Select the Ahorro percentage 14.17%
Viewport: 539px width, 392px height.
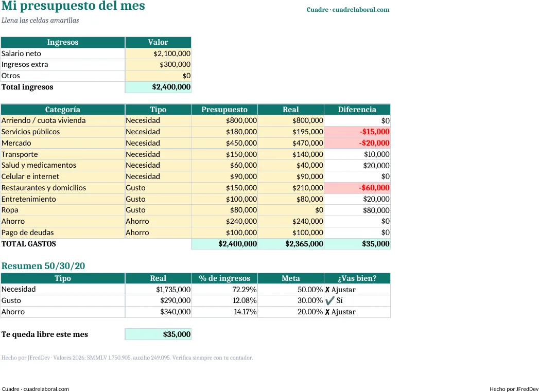coord(224,312)
